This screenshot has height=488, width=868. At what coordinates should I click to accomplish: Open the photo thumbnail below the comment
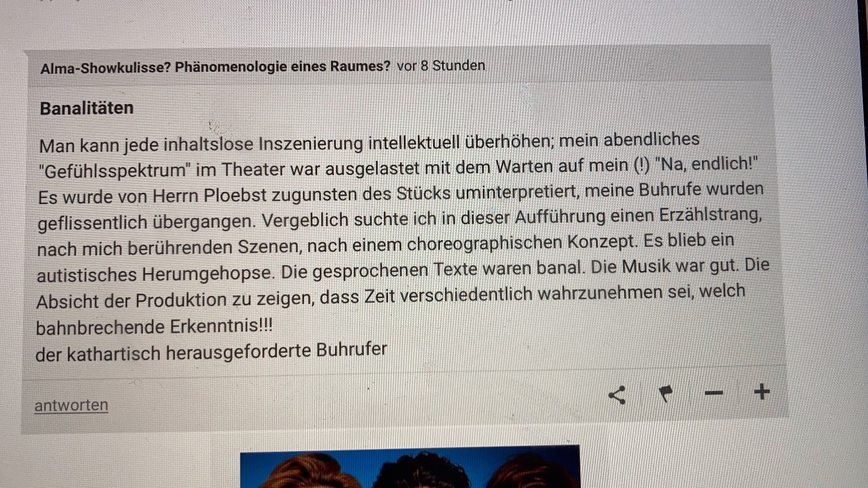click(x=410, y=467)
